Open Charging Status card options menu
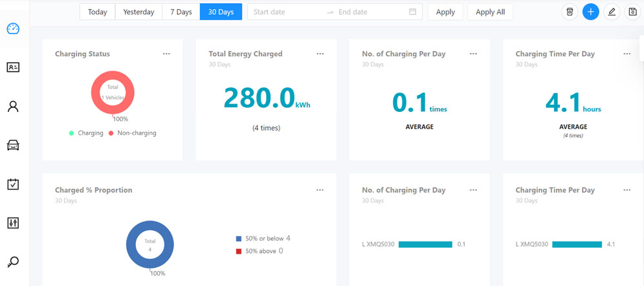This screenshot has height=286, width=644. click(166, 54)
